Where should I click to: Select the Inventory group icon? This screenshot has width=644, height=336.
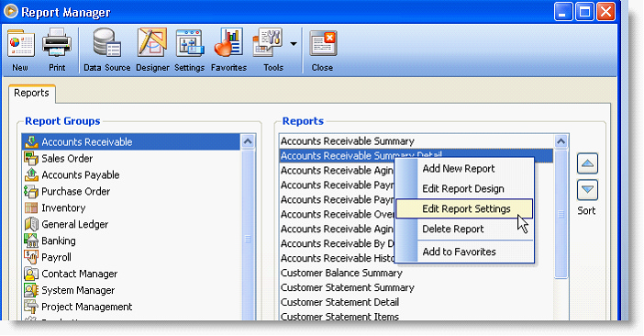click(31, 207)
